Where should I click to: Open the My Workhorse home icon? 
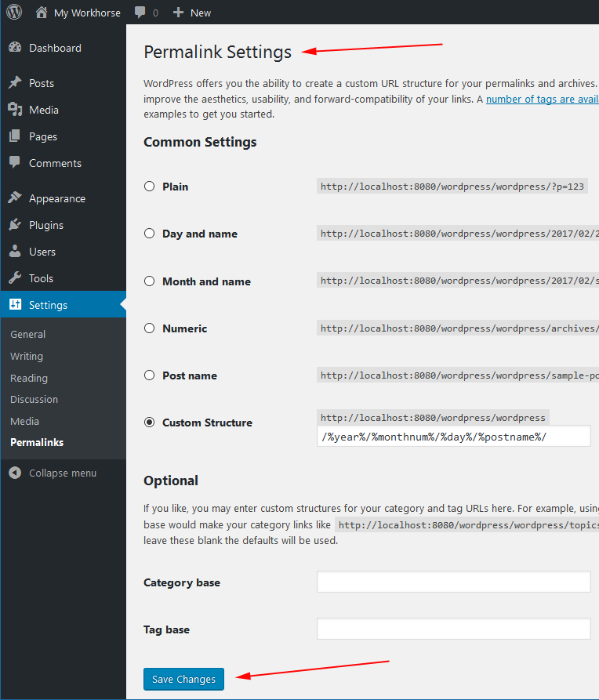pos(42,12)
